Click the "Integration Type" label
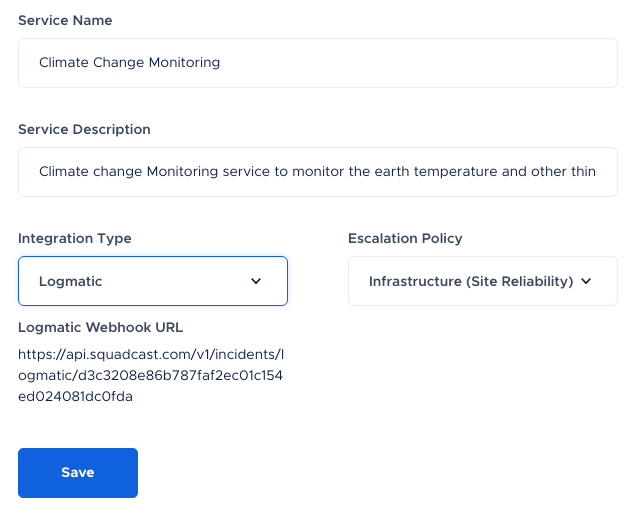Image resolution: width=626 pixels, height=513 pixels. coord(75,238)
